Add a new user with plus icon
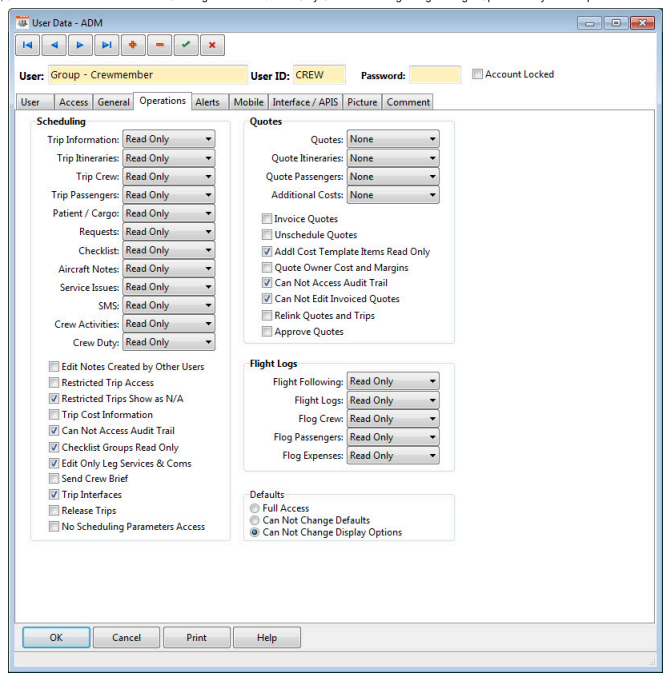Screen dimensions: 671x679 (133, 45)
